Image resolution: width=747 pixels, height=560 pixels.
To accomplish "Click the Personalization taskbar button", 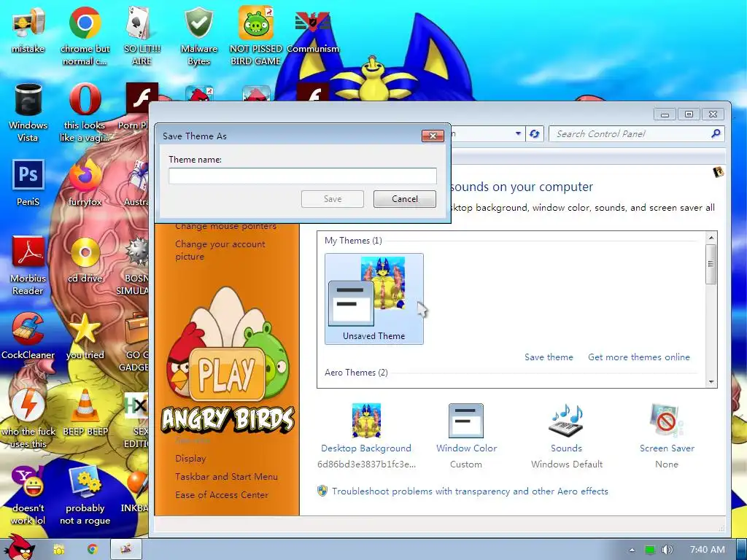I will click(126, 550).
